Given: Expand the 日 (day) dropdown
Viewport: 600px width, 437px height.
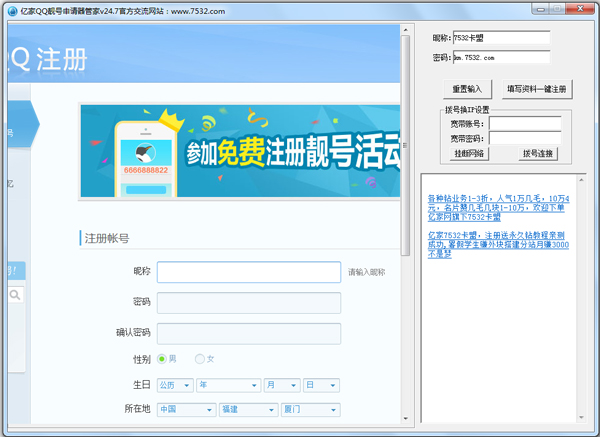Looking at the screenshot, I should (320, 385).
